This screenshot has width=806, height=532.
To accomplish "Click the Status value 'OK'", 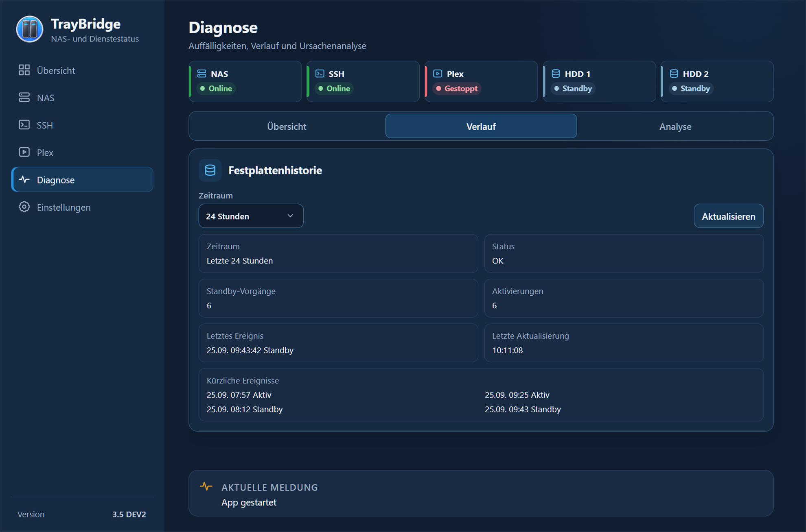I will [497, 261].
